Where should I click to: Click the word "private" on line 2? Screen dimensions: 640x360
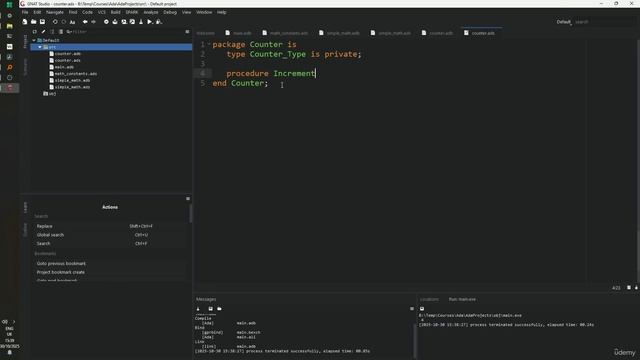[341, 54]
